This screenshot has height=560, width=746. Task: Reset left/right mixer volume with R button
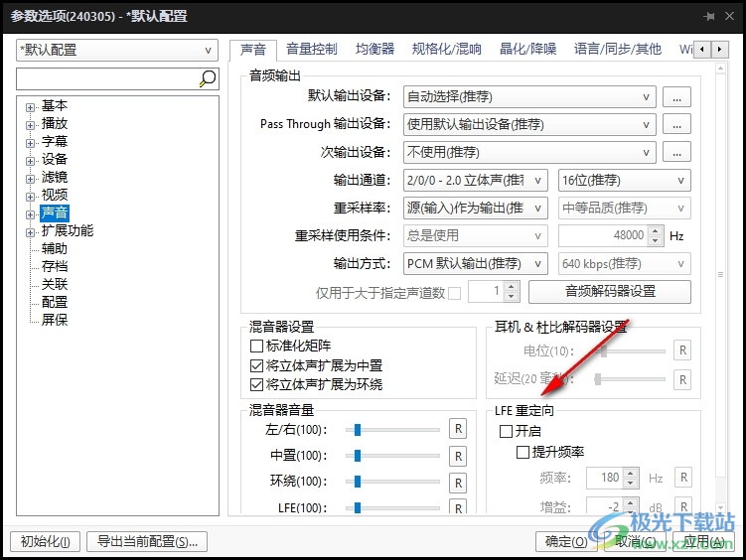[458, 429]
